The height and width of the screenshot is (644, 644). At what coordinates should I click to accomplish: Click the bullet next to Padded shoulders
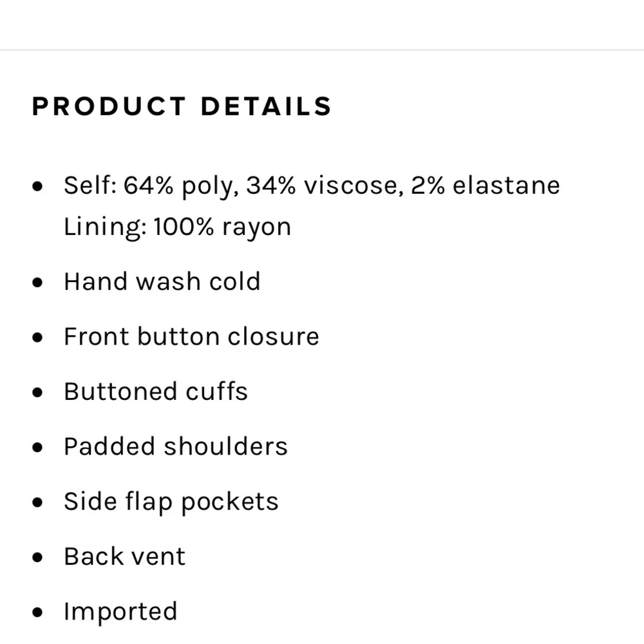click(x=39, y=448)
